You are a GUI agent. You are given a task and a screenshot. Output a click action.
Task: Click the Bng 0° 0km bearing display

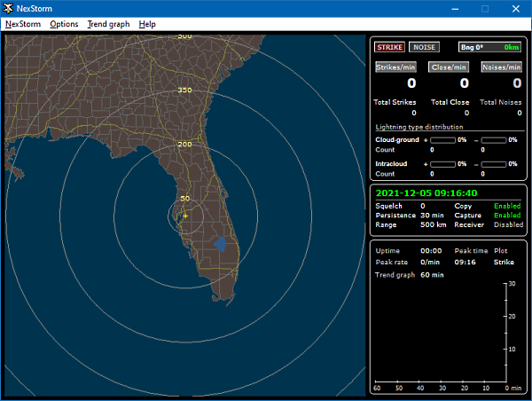click(x=489, y=47)
